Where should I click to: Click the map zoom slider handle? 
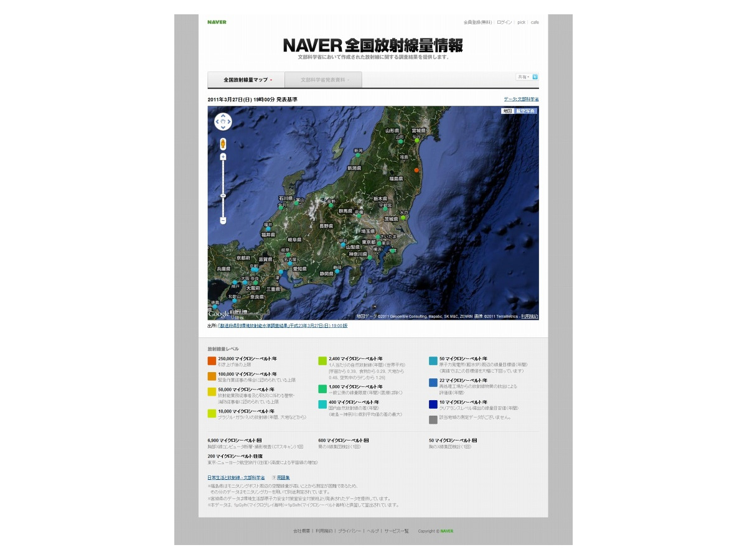coord(223,196)
